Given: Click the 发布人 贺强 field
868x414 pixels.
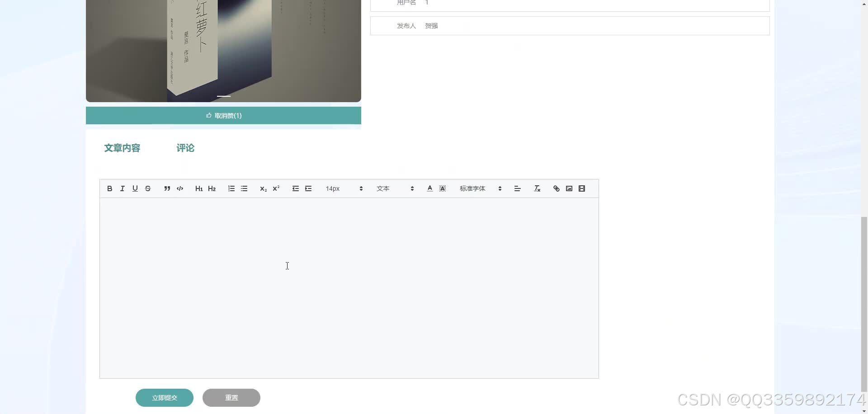Looking at the screenshot, I should click(570, 26).
